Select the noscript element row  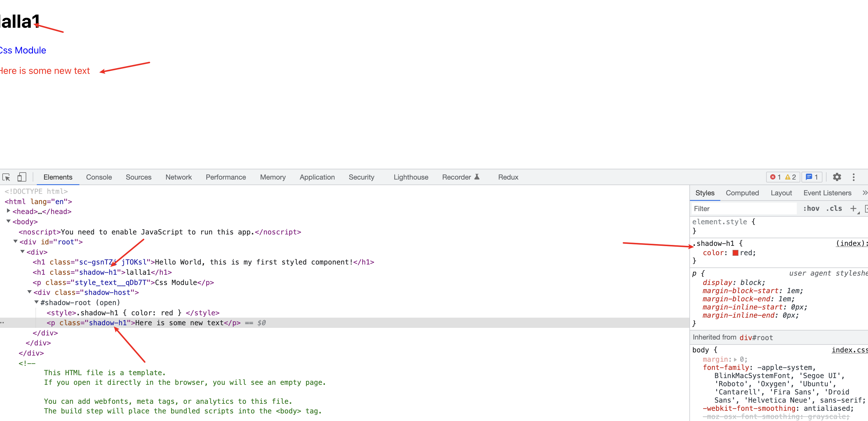[x=160, y=232]
